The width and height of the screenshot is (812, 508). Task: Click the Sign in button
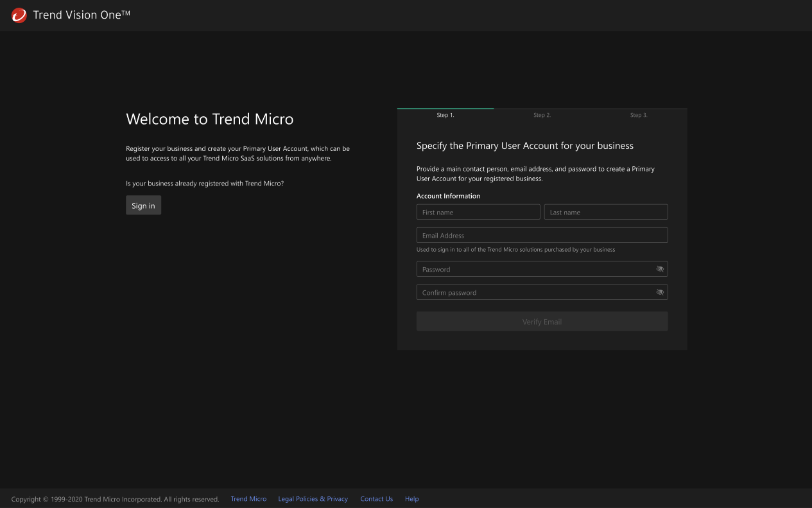[143, 205]
